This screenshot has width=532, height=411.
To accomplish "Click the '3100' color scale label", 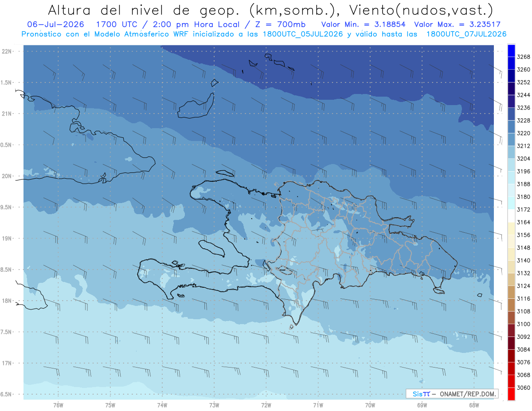I will (x=524, y=324).
